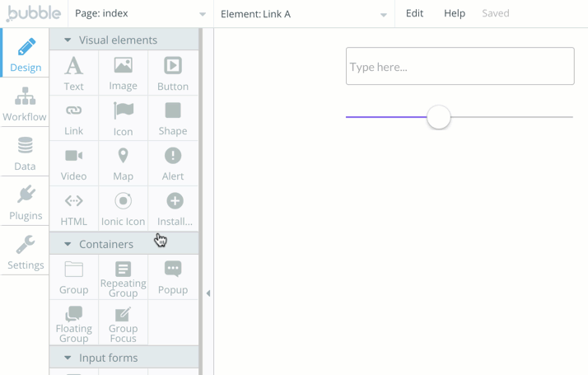588x375 pixels.
Task: Click the Bubble logo
Action: pyautogui.click(x=34, y=13)
